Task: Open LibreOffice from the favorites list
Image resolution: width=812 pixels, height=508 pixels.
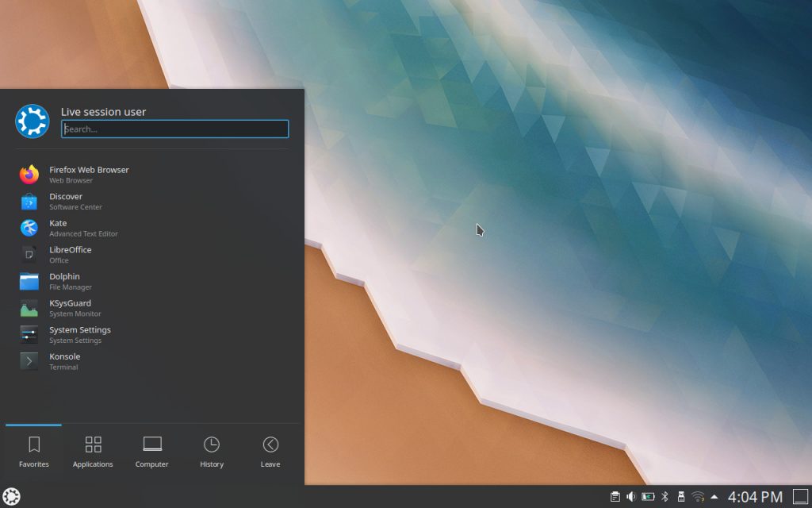Action: tap(152, 255)
